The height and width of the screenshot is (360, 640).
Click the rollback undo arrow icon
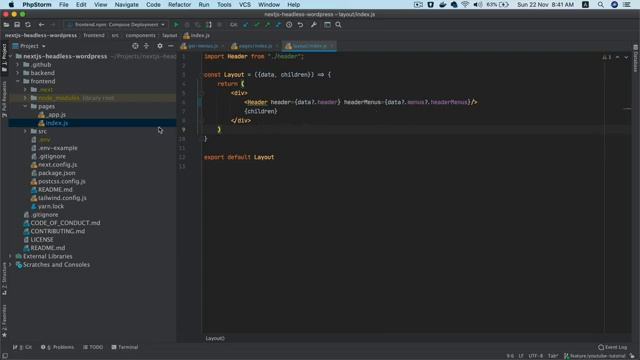[x=300, y=25]
